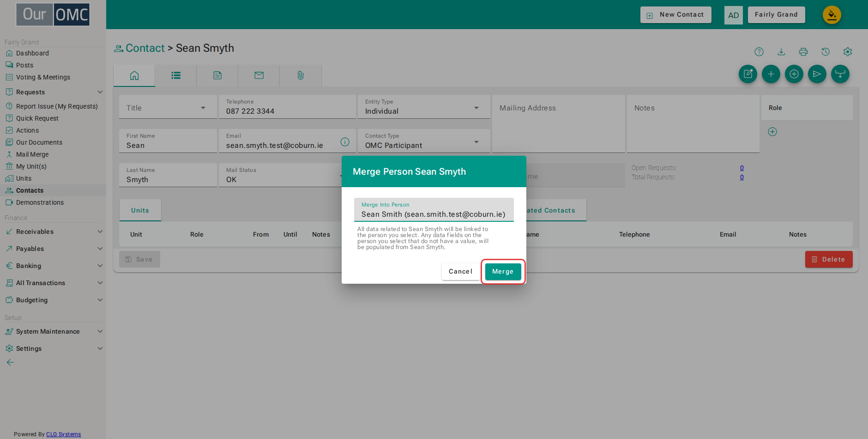Click the CLG Systems link
868x439 pixels.
(63, 434)
